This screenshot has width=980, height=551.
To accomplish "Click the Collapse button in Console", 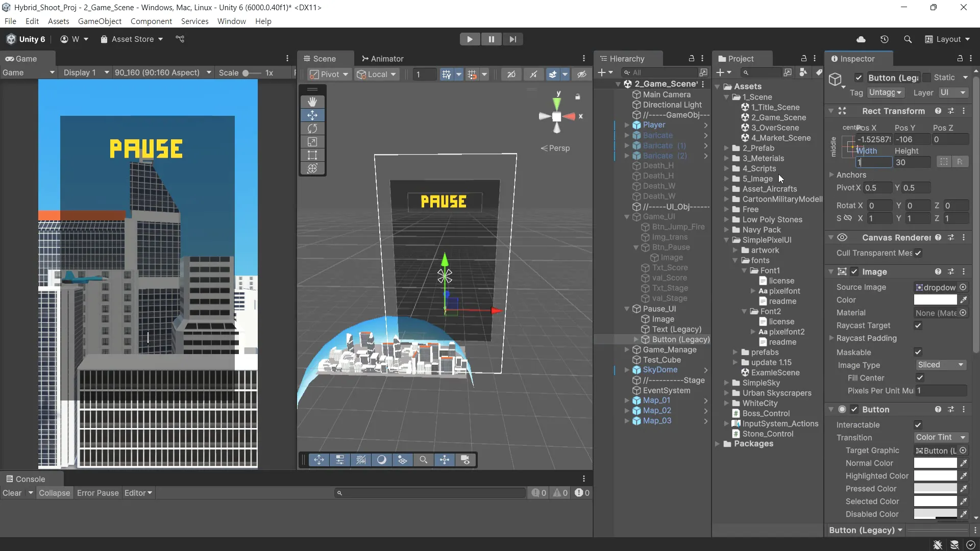I will point(54,493).
